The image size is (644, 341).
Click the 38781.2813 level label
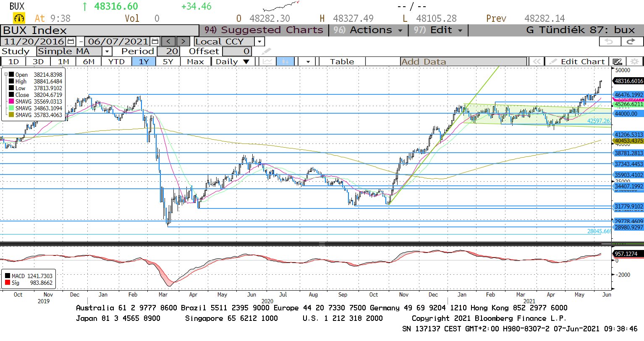(x=628, y=153)
